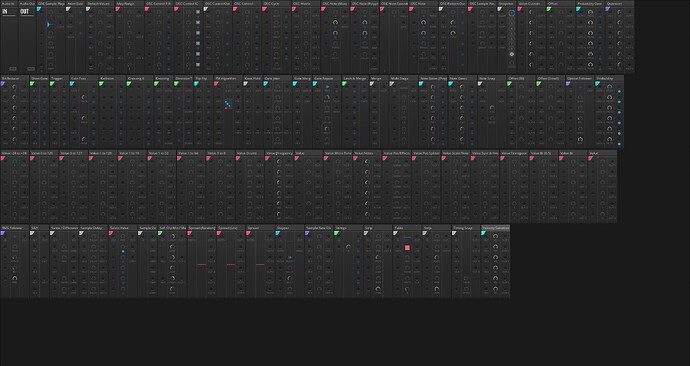
Task: Toggle the top blue dot in Probability module
Action: pos(619,92)
